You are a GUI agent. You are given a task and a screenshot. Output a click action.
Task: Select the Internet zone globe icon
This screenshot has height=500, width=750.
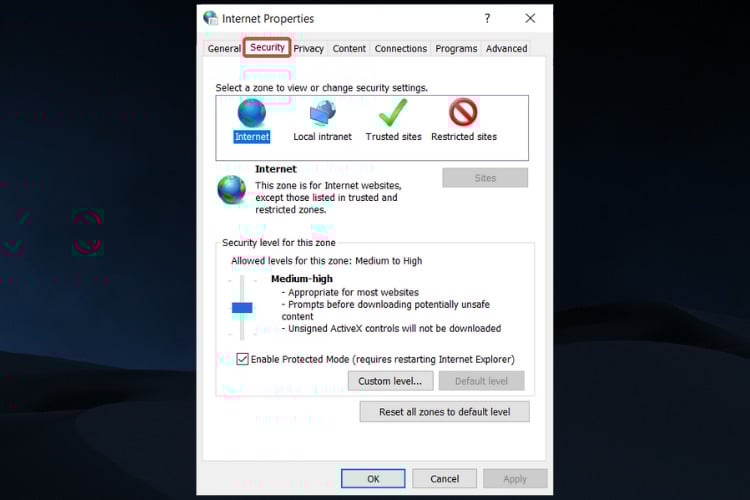pos(252,113)
